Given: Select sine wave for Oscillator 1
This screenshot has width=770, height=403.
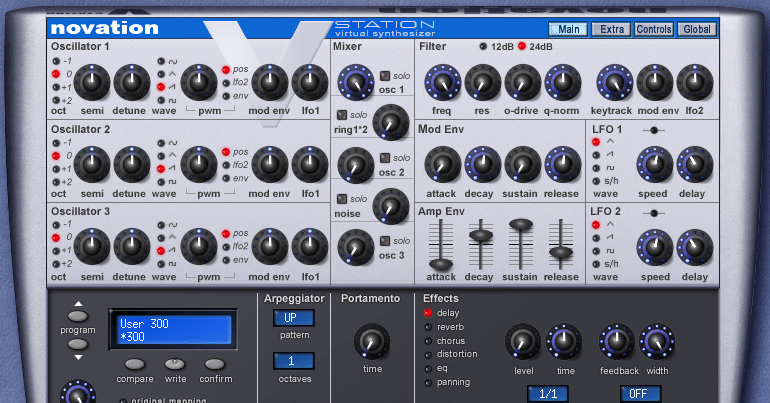Looking at the screenshot, I should 161,61.
